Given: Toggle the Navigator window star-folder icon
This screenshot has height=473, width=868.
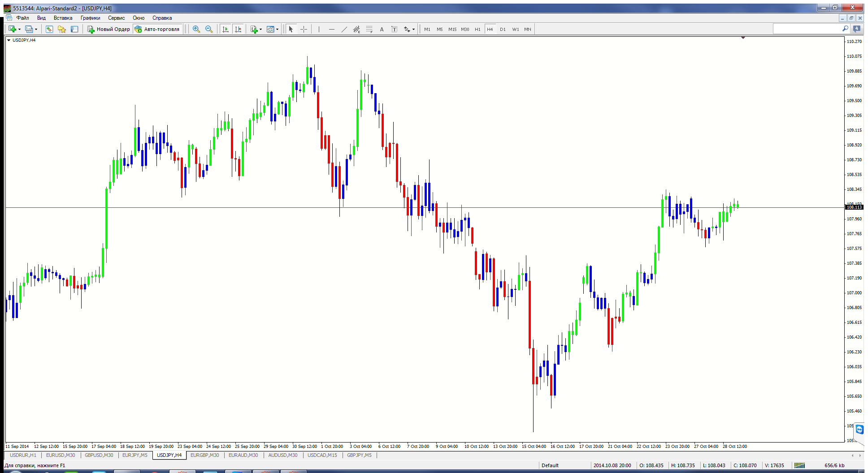Looking at the screenshot, I should pyautogui.click(x=62, y=29).
